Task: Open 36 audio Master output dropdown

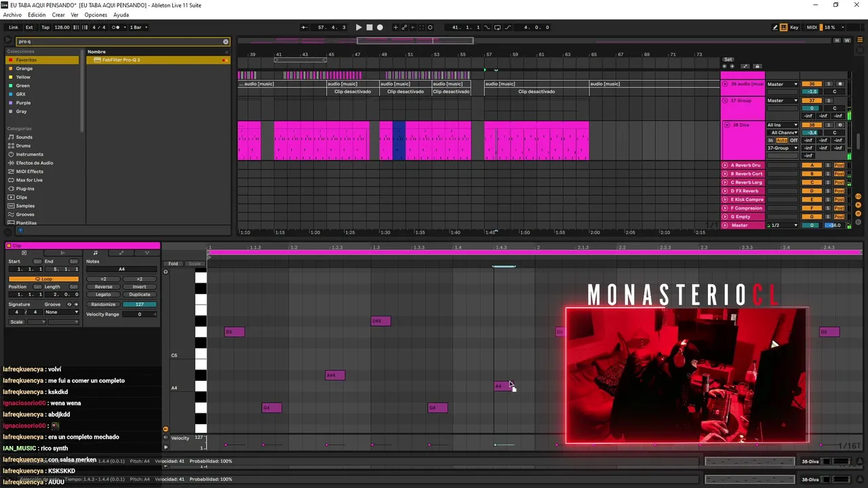Action: [x=783, y=84]
